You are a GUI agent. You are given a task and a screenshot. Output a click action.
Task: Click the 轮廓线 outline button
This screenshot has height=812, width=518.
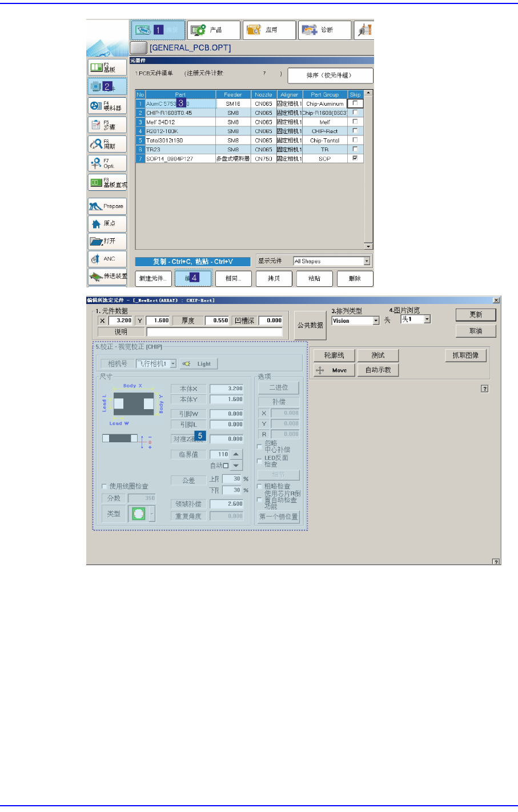pyautogui.click(x=334, y=355)
